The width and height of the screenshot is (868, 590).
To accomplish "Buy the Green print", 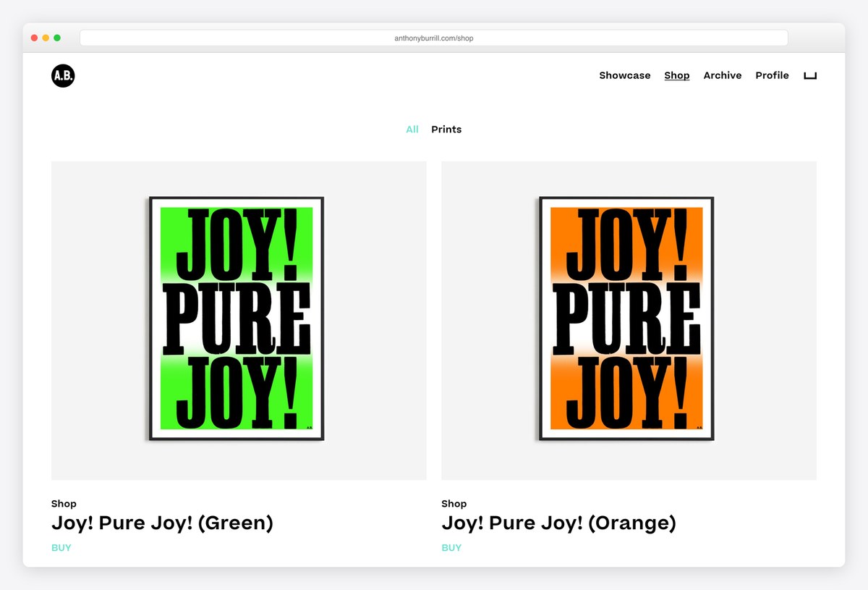I will (61, 548).
